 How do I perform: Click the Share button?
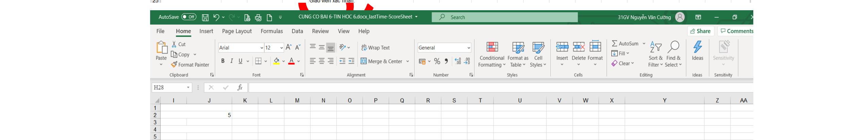(701, 31)
